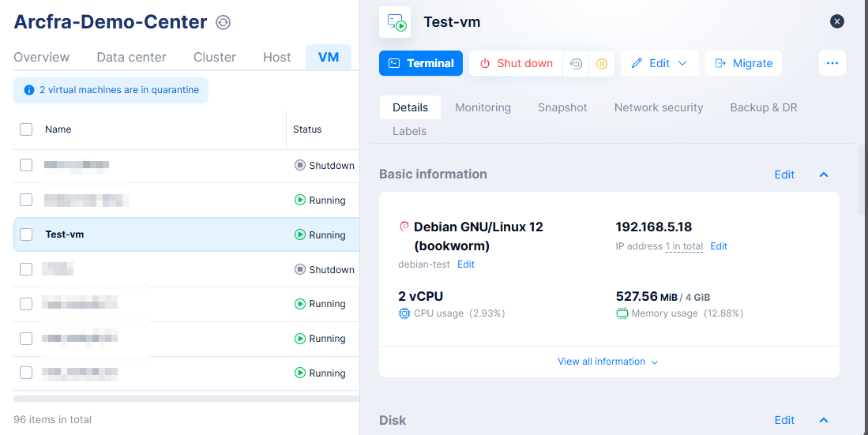Click the green memory usage icon

click(622, 313)
